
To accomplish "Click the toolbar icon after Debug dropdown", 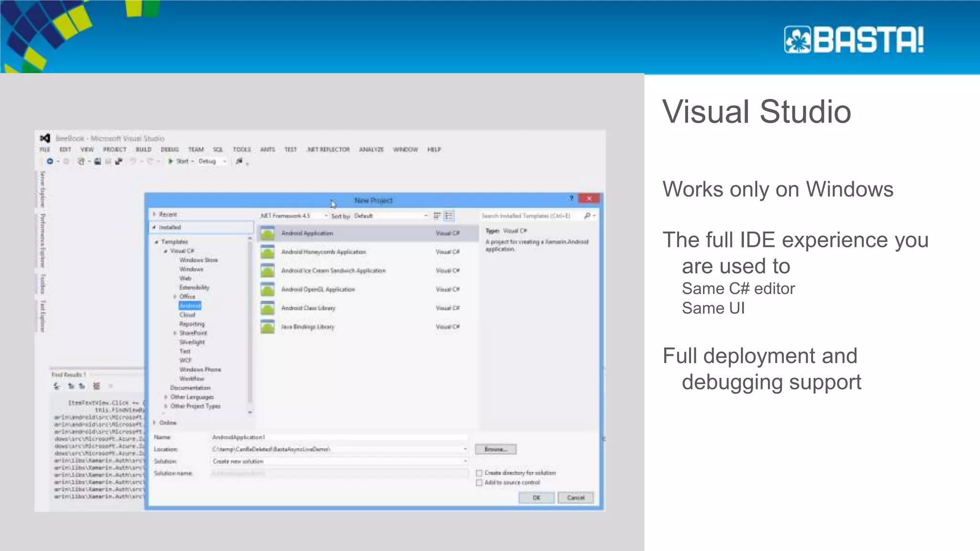I will coord(239,162).
